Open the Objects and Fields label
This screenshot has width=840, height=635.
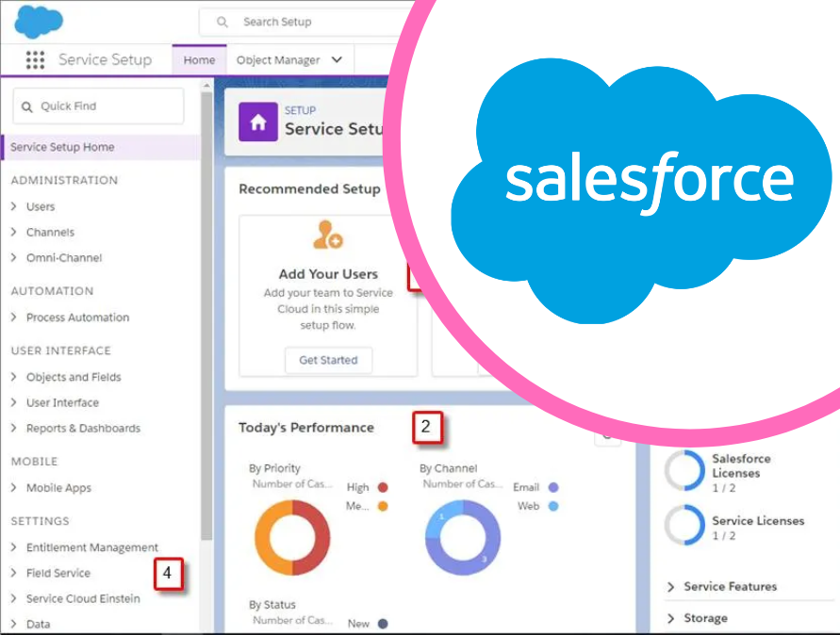[74, 378]
